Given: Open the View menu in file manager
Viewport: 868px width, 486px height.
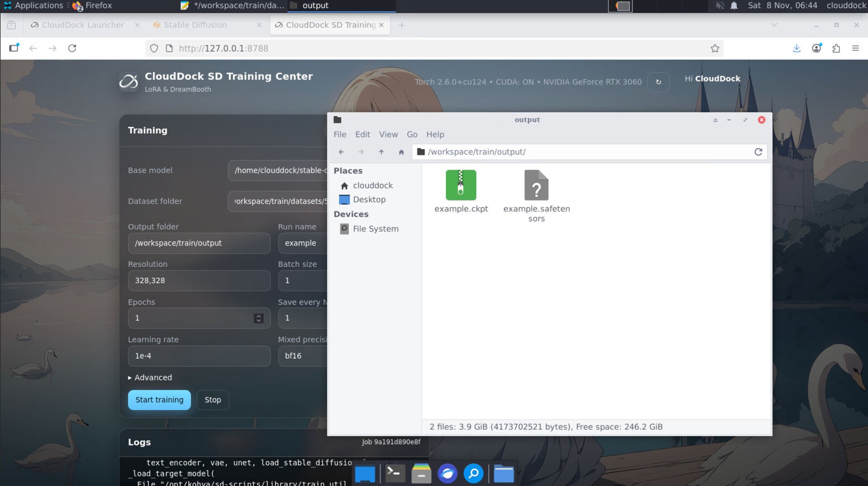Looking at the screenshot, I should point(388,134).
